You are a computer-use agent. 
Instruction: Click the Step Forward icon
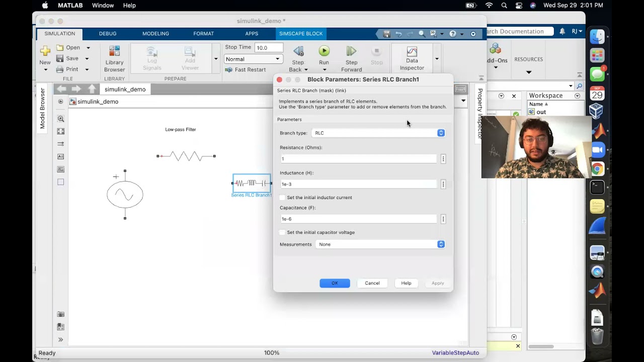pos(351,51)
